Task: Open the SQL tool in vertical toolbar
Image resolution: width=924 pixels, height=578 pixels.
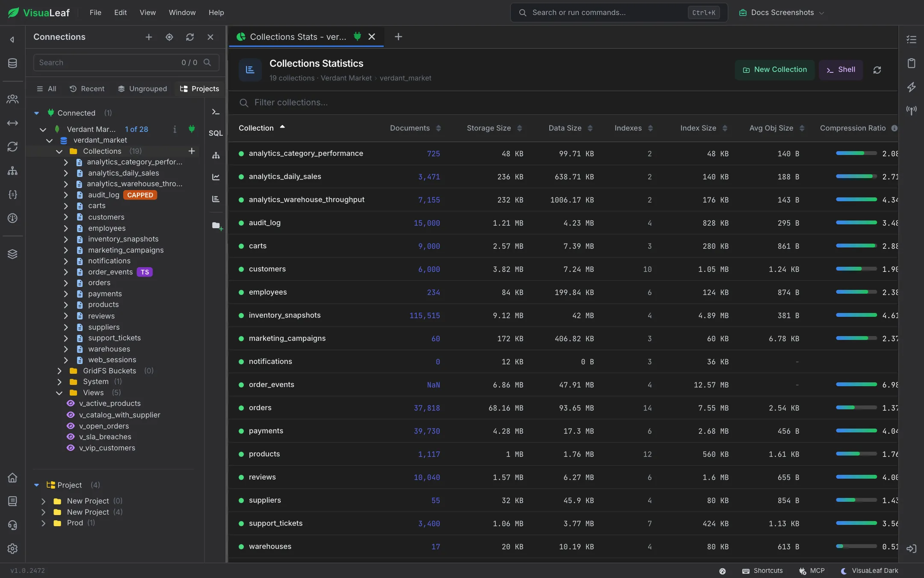Action: [216, 133]
